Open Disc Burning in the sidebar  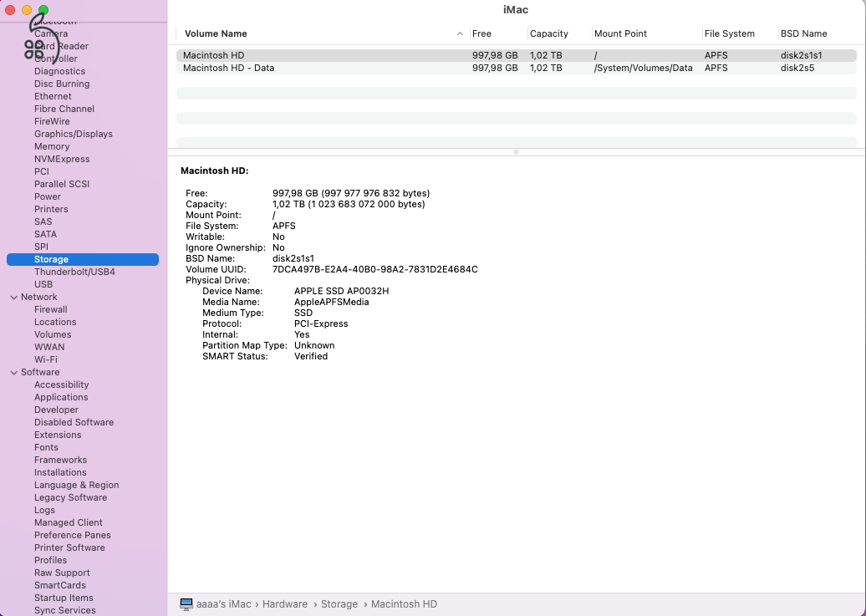click(x=62, y=84)
